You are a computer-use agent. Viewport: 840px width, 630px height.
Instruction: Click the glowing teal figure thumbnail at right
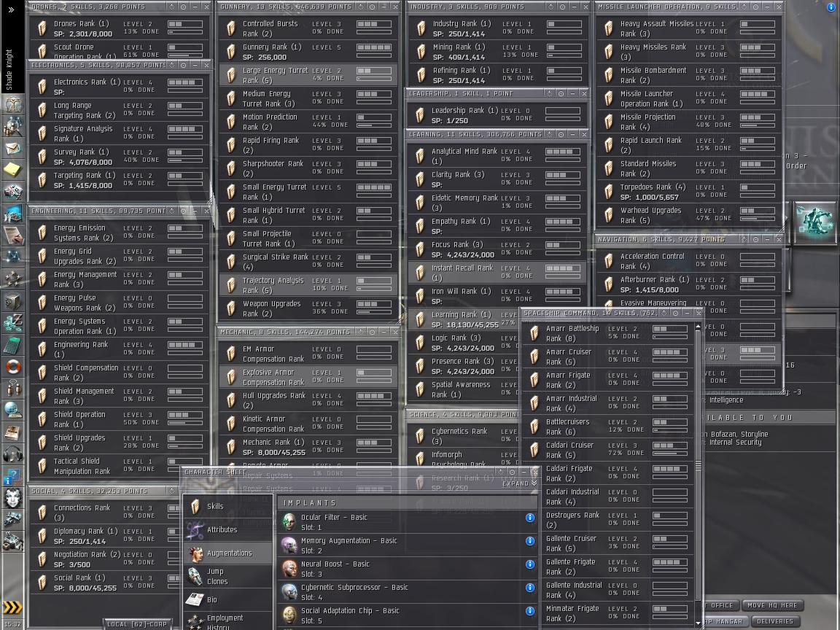point(814,222)
